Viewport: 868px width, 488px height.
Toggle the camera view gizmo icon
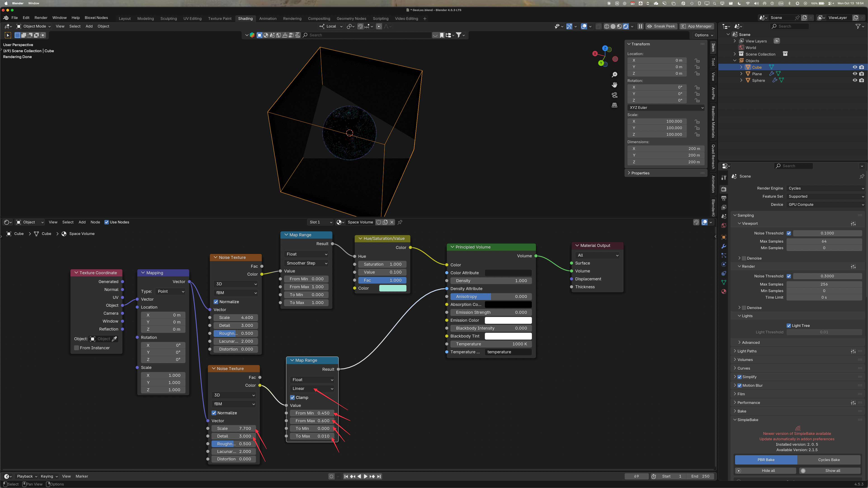615,95
